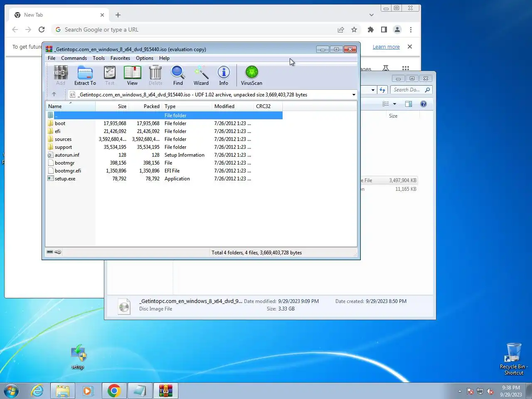Click the disk drive icon in status bar
The height and width of the screenshot is (399, 532).
(x=50, y=252)
